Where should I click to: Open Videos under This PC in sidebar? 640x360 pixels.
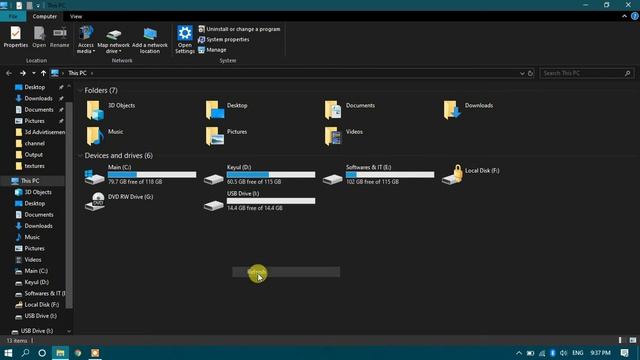(x=33, y=260)
